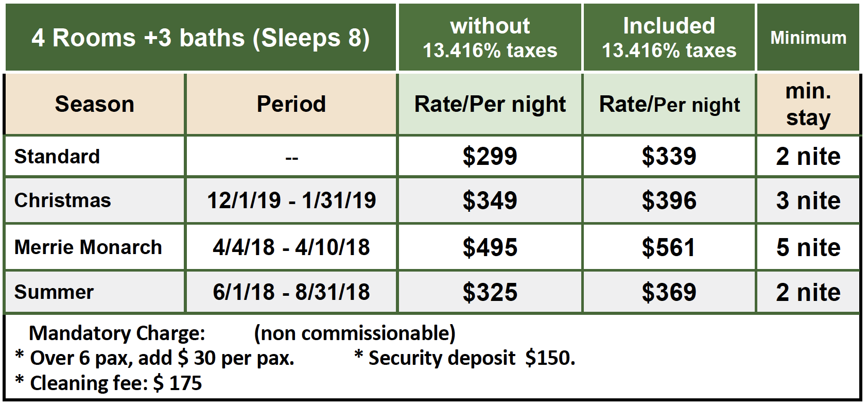
Task: Click the 5 nite minimum stay cell
Action: pos(808,247)
